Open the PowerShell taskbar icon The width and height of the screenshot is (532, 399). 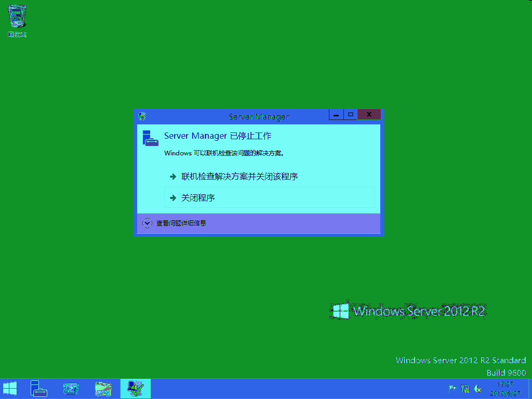coord(71,389)
